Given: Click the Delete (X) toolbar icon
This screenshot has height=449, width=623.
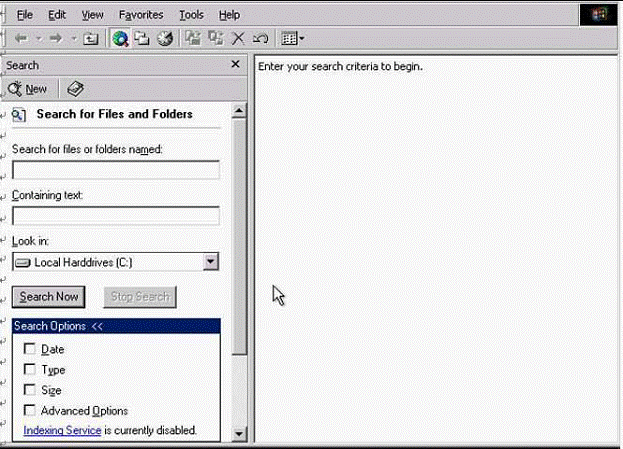Looking at the screenshot, I should point(238,39).
